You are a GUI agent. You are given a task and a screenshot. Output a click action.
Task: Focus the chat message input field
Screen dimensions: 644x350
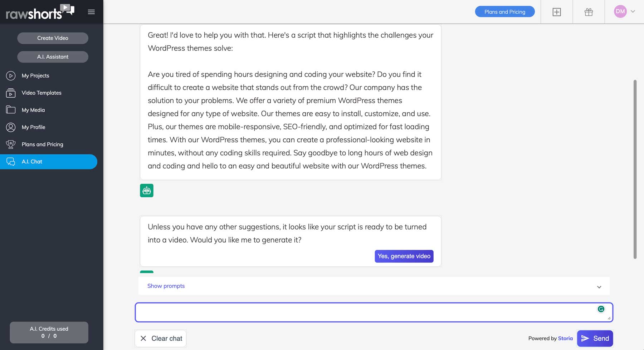click(x=365, y=312)
